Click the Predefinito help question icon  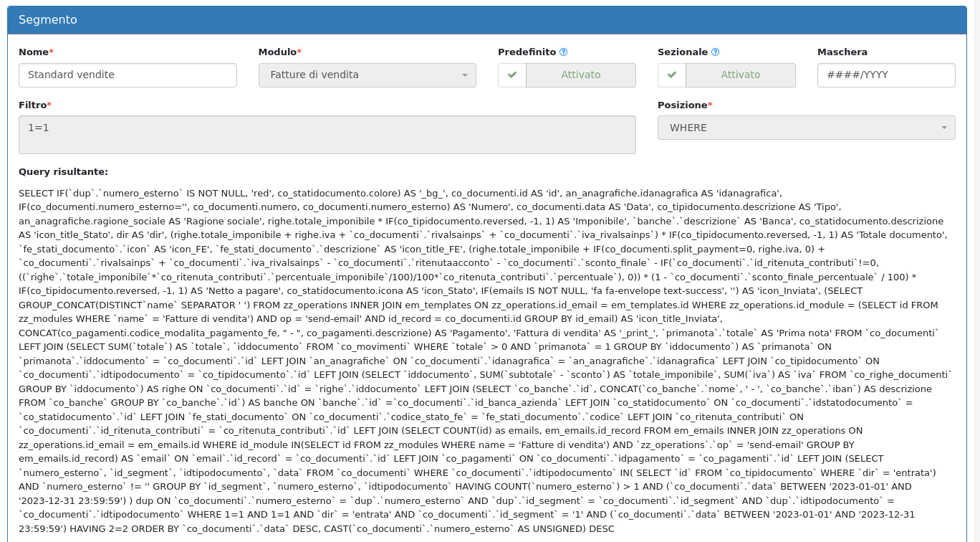pyautogui.click(x=563, y=52)
